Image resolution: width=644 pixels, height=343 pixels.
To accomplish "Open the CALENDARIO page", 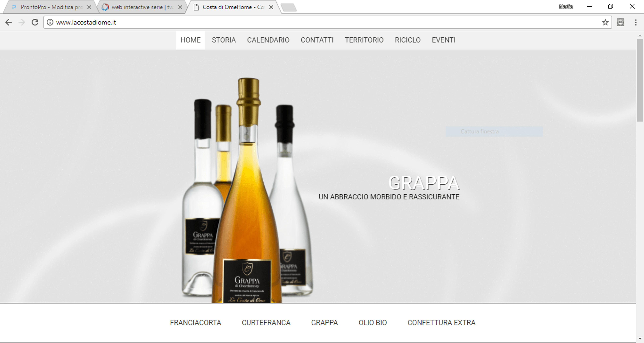I will pyautogui.click(x=268, y=40).
